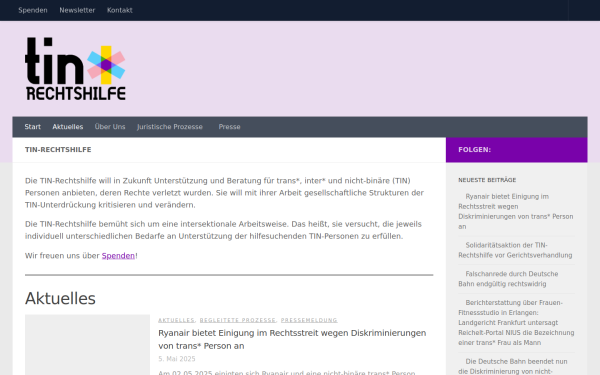
Task: Click the purple Spenden link in text
Action: tap(118, 256)
